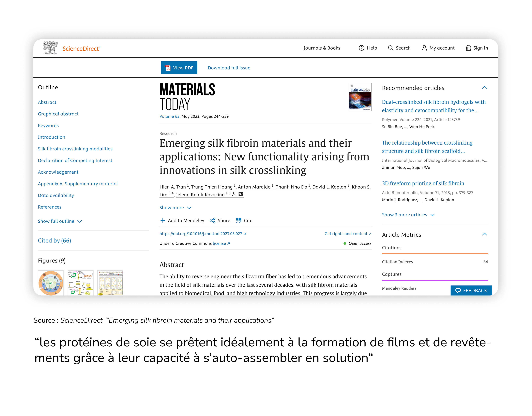
Task: Click the silkworm term link
Action: pyautogui.click(x=253, y=276)
